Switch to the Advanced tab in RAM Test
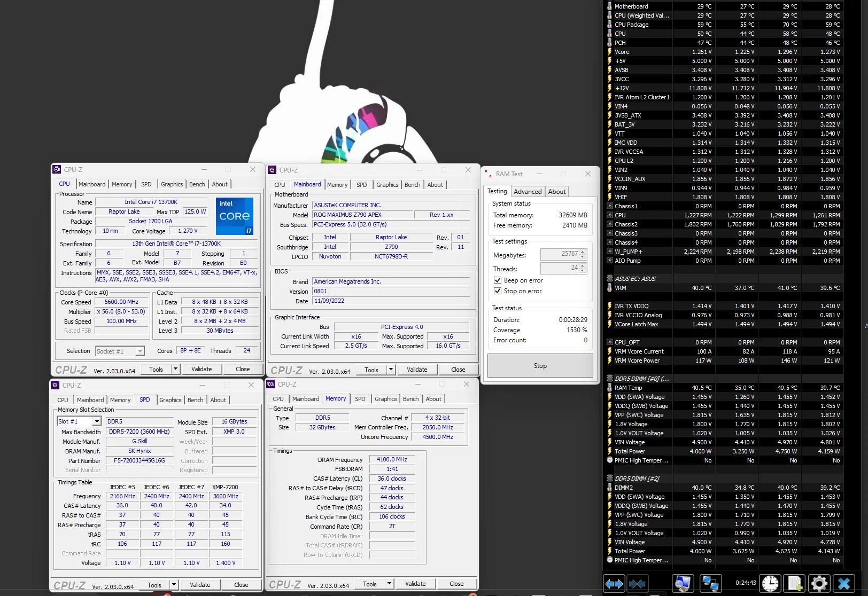The width and height of the screenshot is (868, 596). pyautogui.click(x=528, y=192)
